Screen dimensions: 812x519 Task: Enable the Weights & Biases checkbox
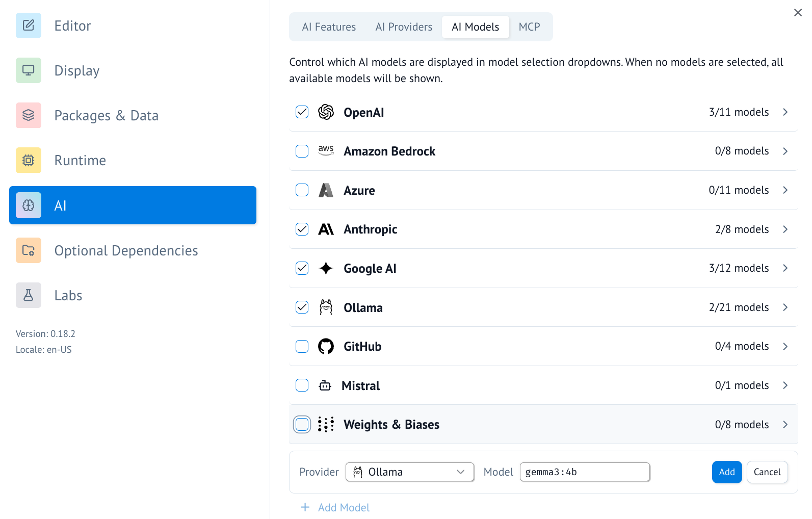(x=302, y=425)
